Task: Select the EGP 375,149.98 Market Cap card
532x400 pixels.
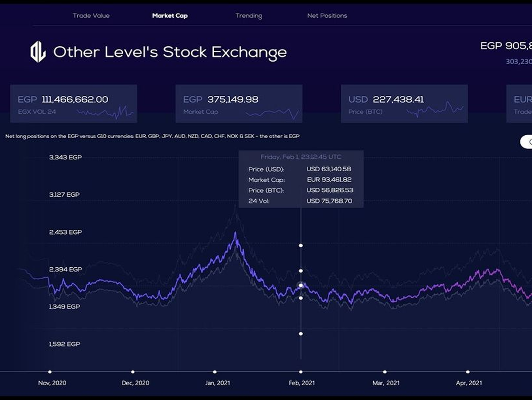Action: point(239,103)
